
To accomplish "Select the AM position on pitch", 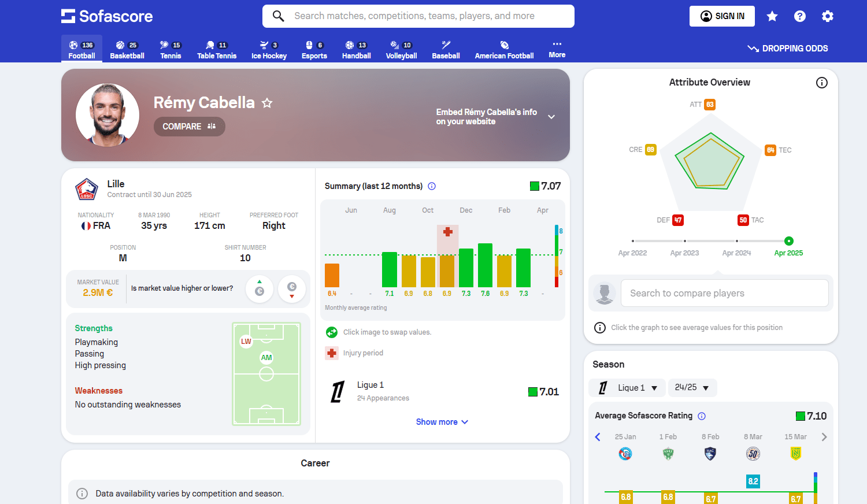I will click(x=266, y=358).
